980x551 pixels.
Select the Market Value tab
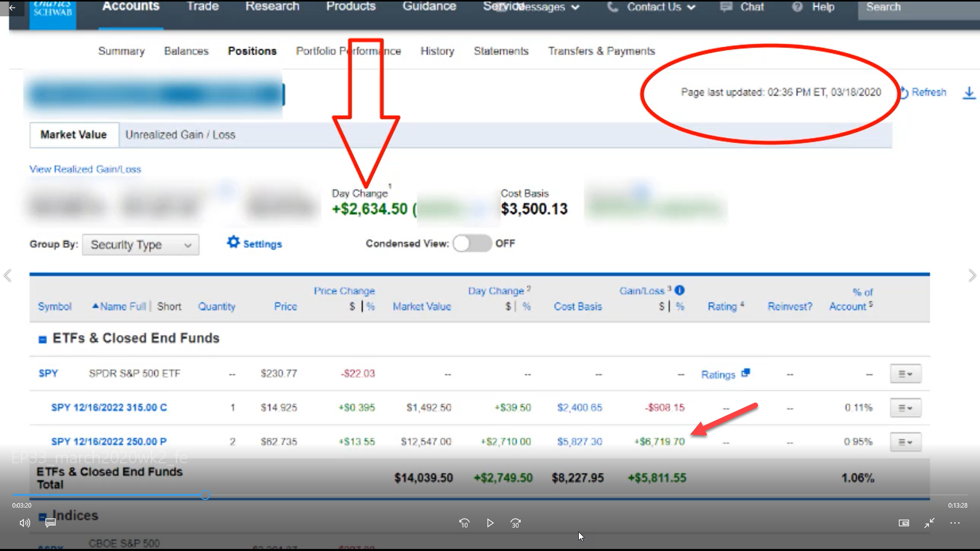pyautogui.click(x=74, y=135)
